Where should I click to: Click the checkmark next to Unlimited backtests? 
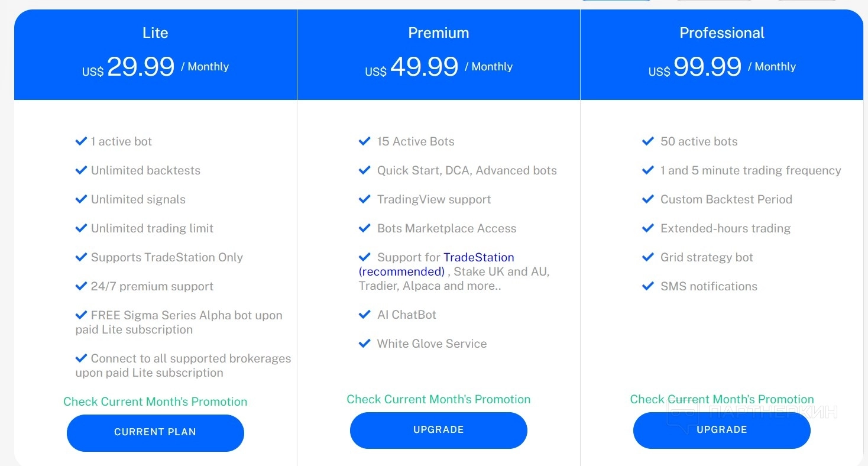coord(81,170)
